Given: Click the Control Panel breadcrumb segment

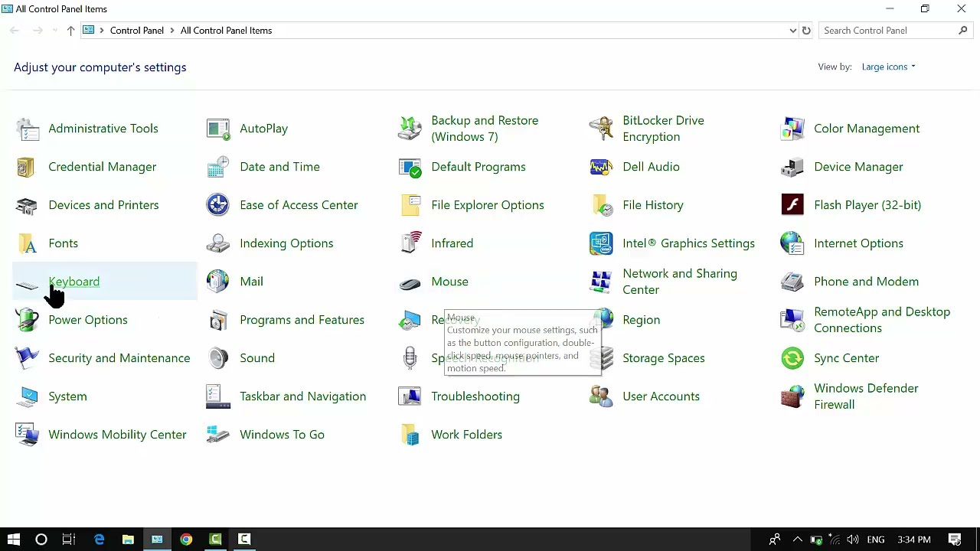Looking at the screenshot, I should click(136, 31).
